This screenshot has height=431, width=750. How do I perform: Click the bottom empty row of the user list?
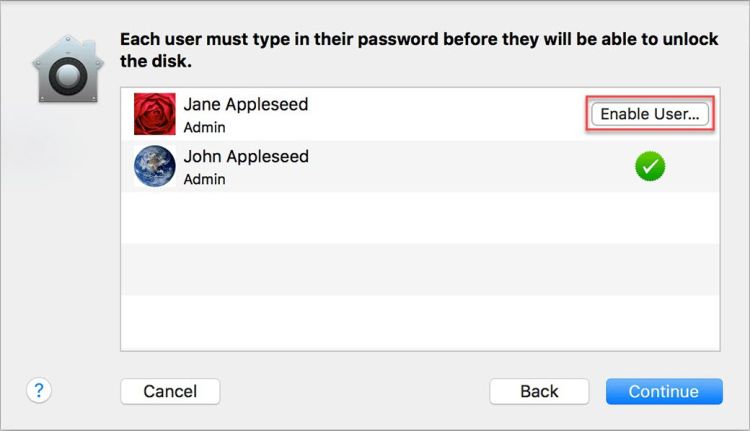[420, 322]
